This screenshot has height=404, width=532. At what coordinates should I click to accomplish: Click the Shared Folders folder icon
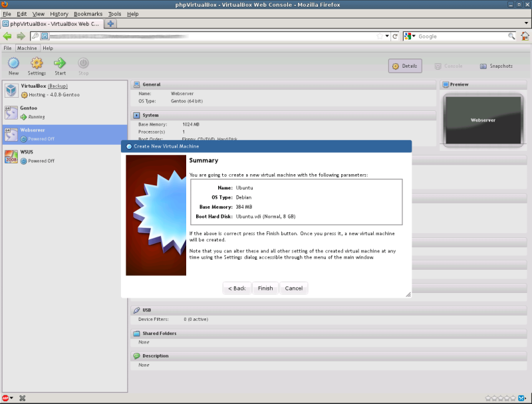point(136,334)
